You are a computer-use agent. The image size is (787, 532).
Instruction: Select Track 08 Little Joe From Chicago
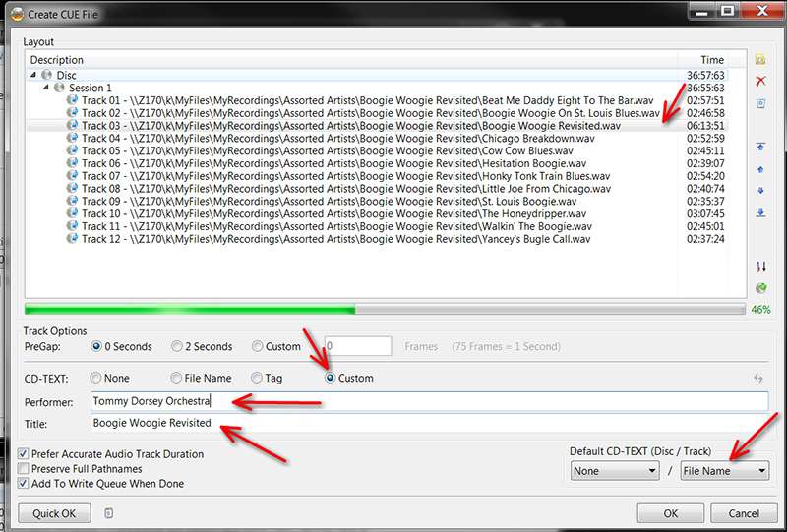coord(377,189)
